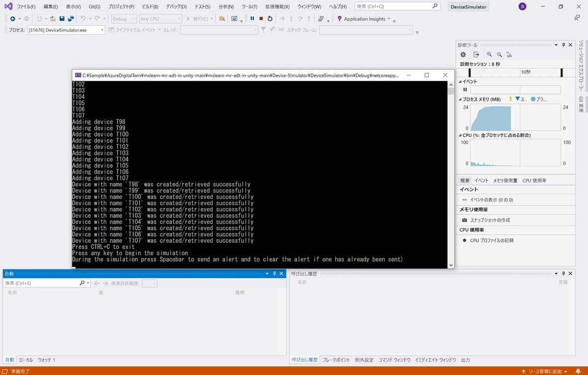Click the Show Next Statement arrow
The height and width of the screenshot is (375, 588).
[x=282, y=19]
